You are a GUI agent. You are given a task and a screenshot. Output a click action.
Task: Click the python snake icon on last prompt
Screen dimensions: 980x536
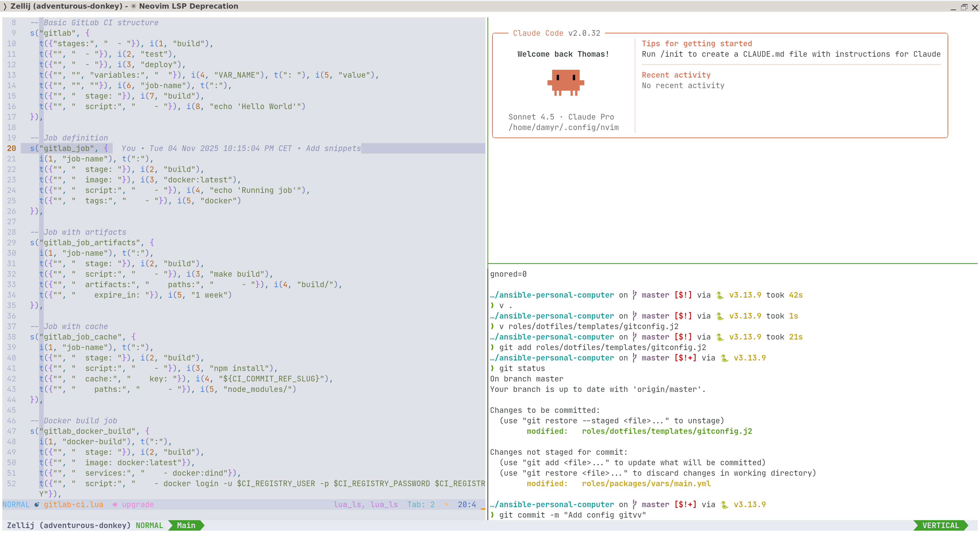point(724,504)
